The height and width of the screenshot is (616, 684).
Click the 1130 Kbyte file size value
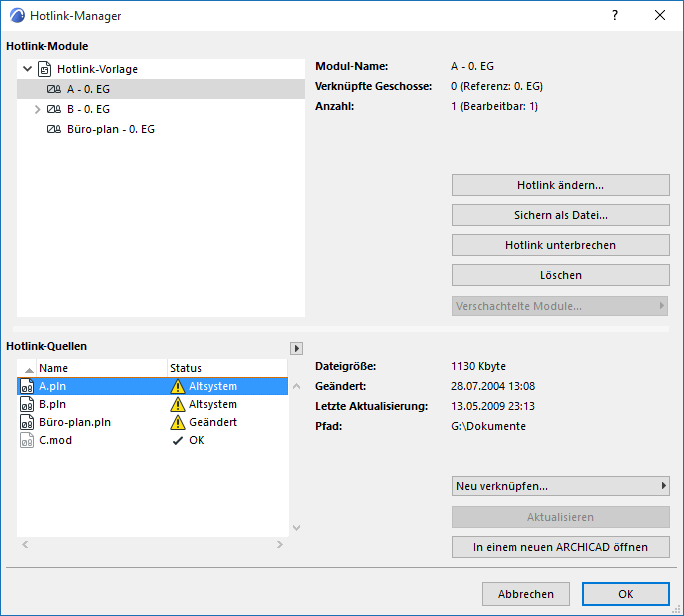pyautogui.click(x=479, y=366)
